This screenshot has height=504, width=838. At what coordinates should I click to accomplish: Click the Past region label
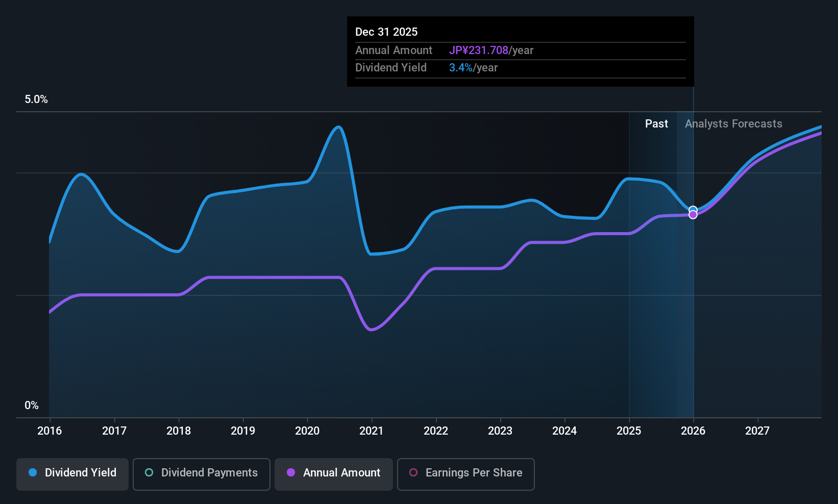[x=656, y=124]
